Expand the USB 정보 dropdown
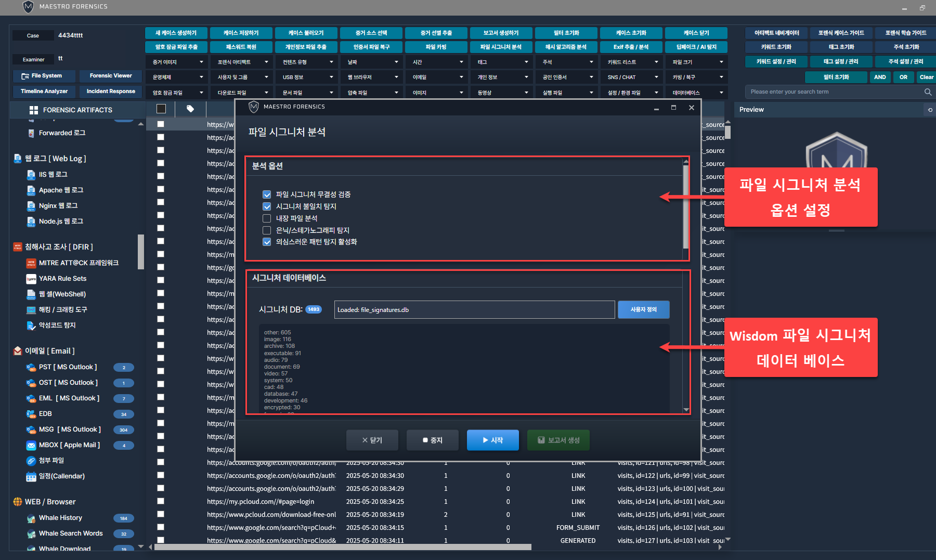The height and width of the screenshot is (560, 936). [x=308, y=77]
